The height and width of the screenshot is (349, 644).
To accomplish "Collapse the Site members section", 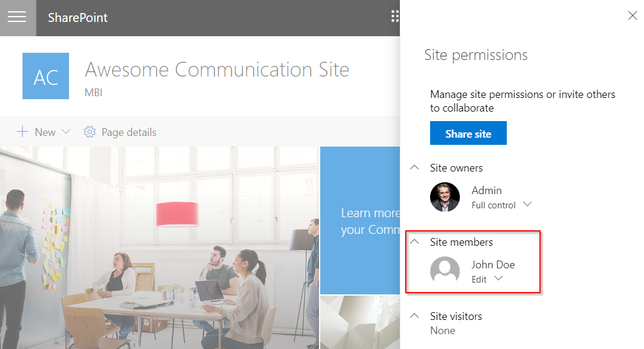I will pos(415,242).
